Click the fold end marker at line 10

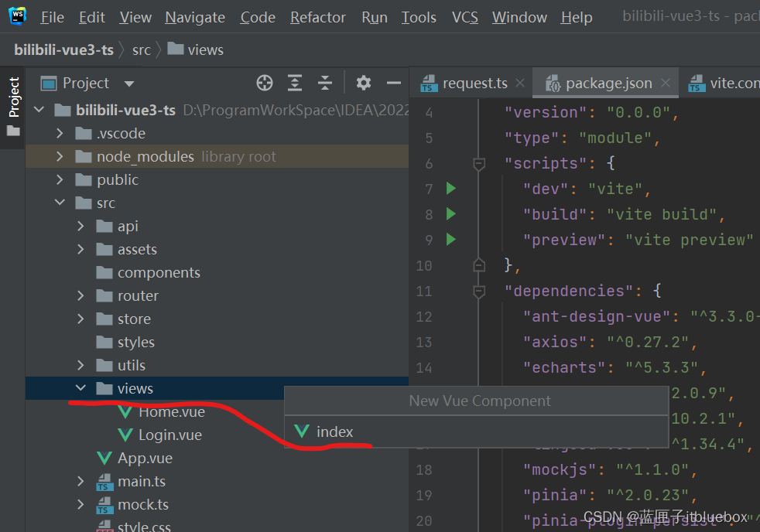(x=479, y=265)
